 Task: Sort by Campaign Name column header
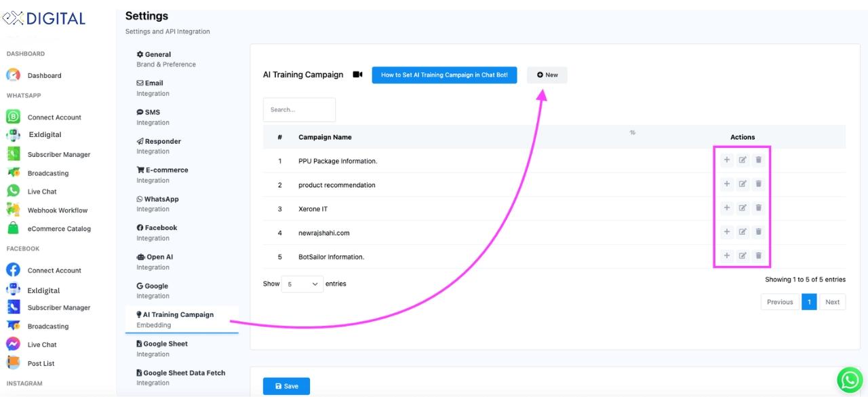pyautogui.click(x=325, y=137)
